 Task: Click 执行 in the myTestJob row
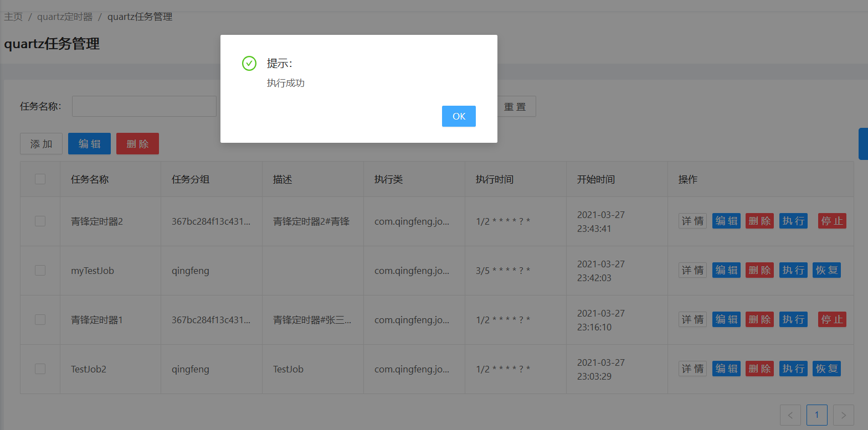coord(793,270)
